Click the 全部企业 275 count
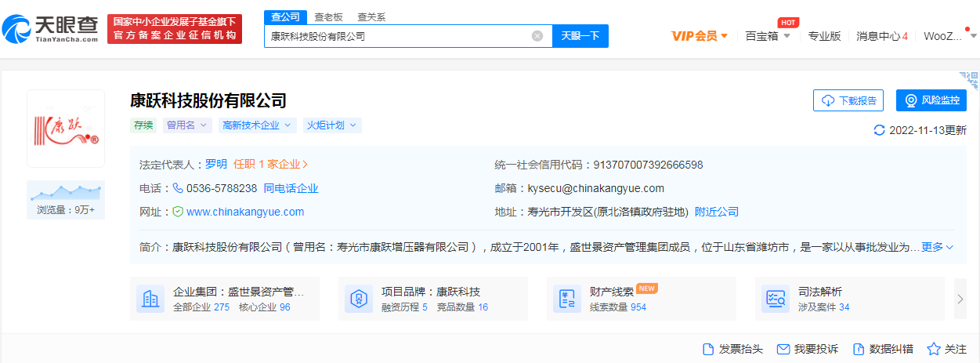Screen dimensions: 980x363 [x=201, y=307]
